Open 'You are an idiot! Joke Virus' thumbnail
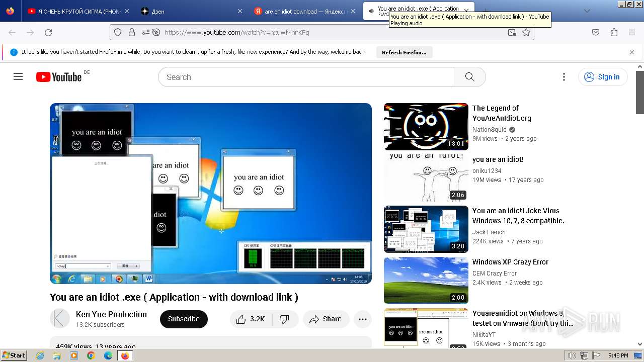Image resolution: width=644 pixels, height=362 pixels. tap(426, 229)
